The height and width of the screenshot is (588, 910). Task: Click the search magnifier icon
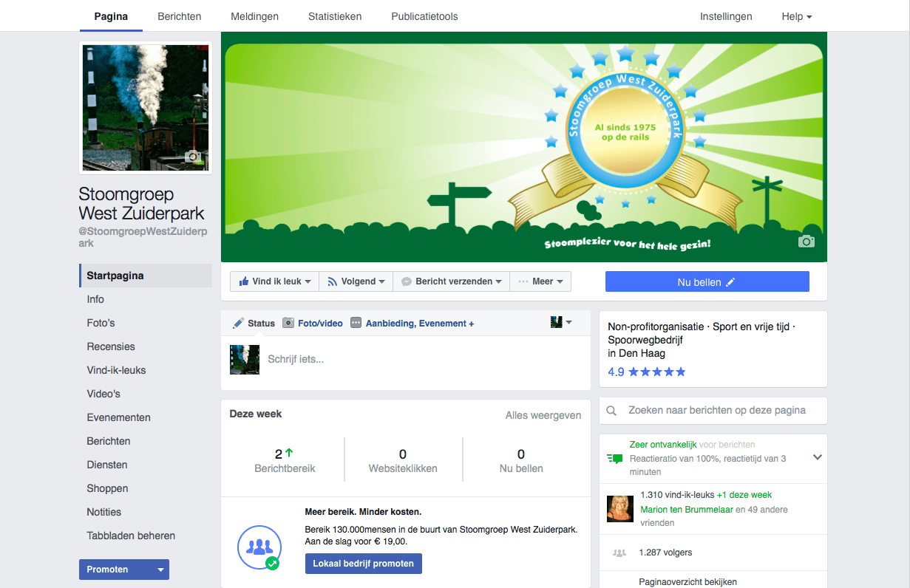coord(611,411)
